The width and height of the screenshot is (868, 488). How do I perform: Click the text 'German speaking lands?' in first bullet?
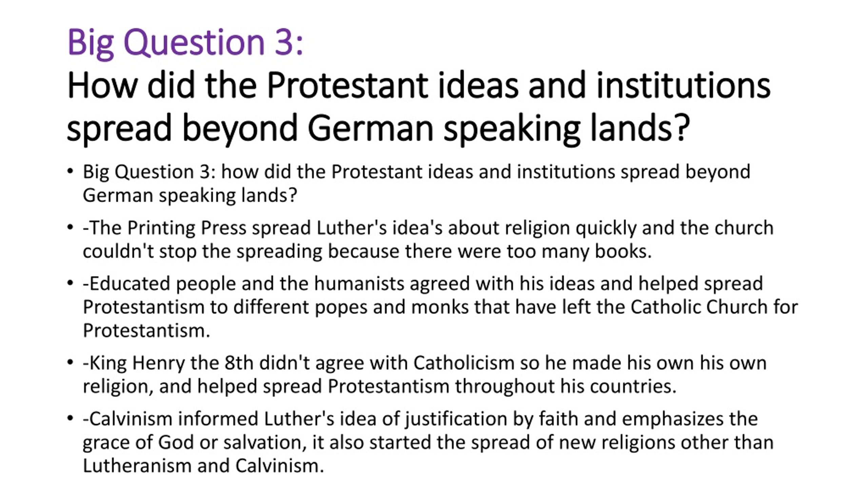pyautogui.click(x=190, y=196)
